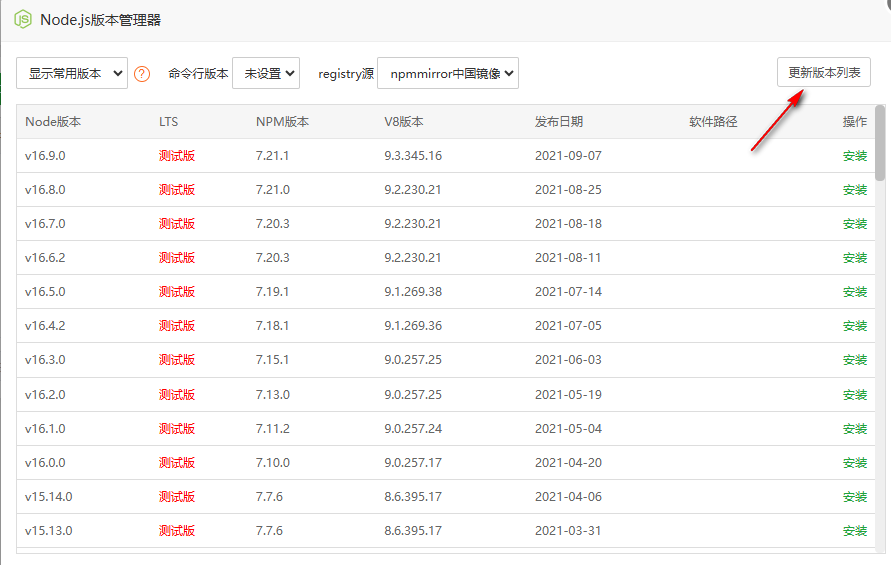This screenshot has width=891, height=565.
Task: Click the Node版本 column header
Action: (53, 122)
